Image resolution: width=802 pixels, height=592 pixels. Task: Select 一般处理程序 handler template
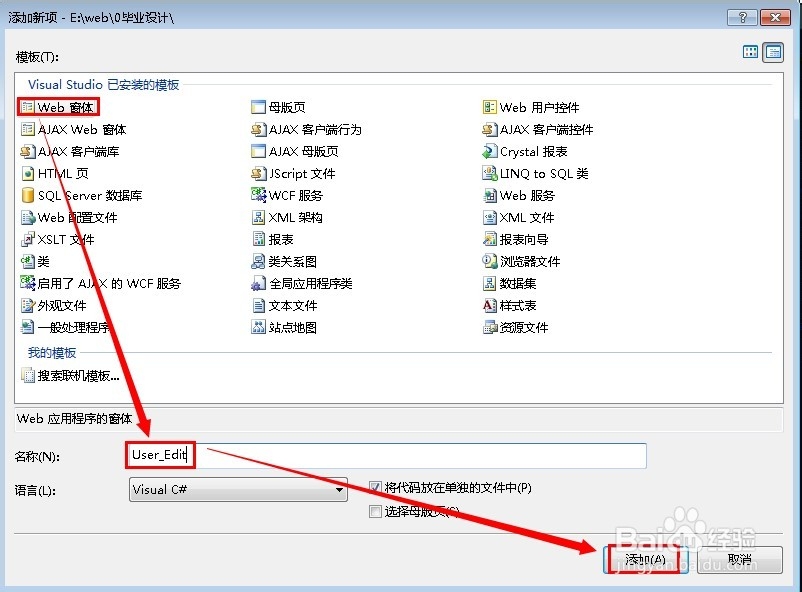pyautogui.click(x=65, y=327)
